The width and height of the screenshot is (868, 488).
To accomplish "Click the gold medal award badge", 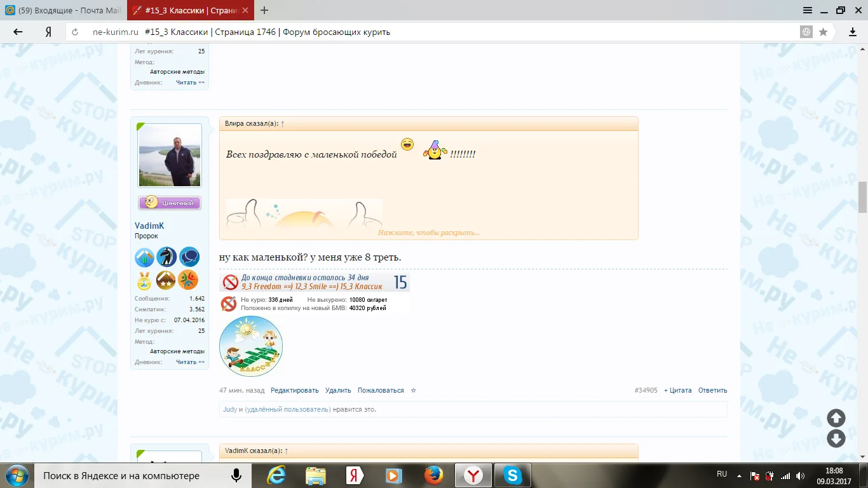I will click(x=145, y=280).
